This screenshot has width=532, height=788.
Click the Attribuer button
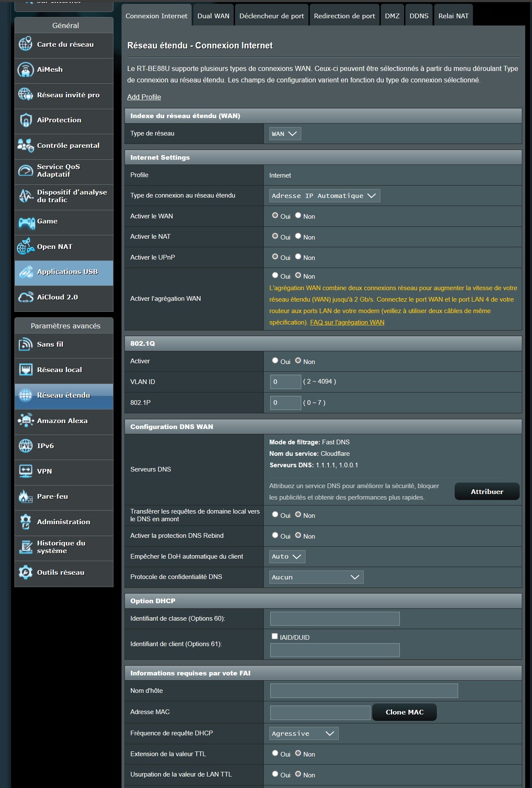(x=487, y=491)
